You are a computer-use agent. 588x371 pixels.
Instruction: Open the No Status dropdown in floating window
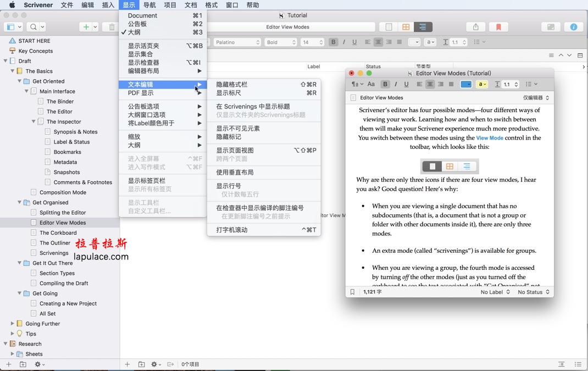533,292
